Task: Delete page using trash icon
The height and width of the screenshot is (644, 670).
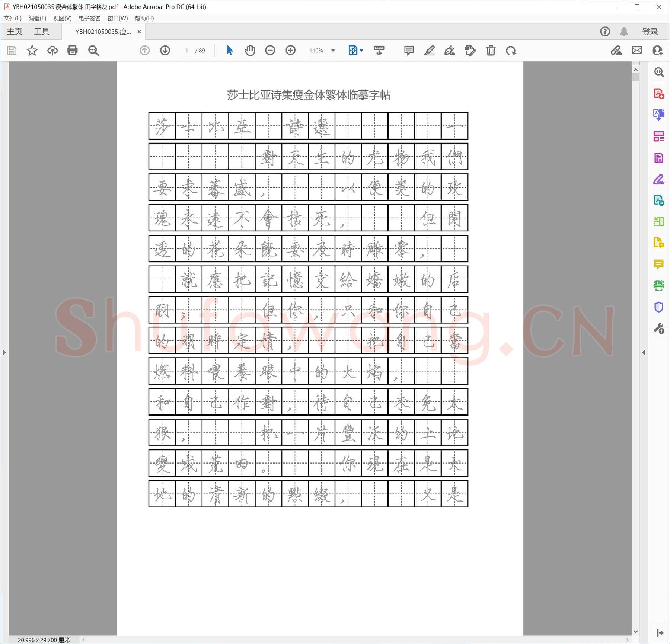Action: (x=491, y=50)
